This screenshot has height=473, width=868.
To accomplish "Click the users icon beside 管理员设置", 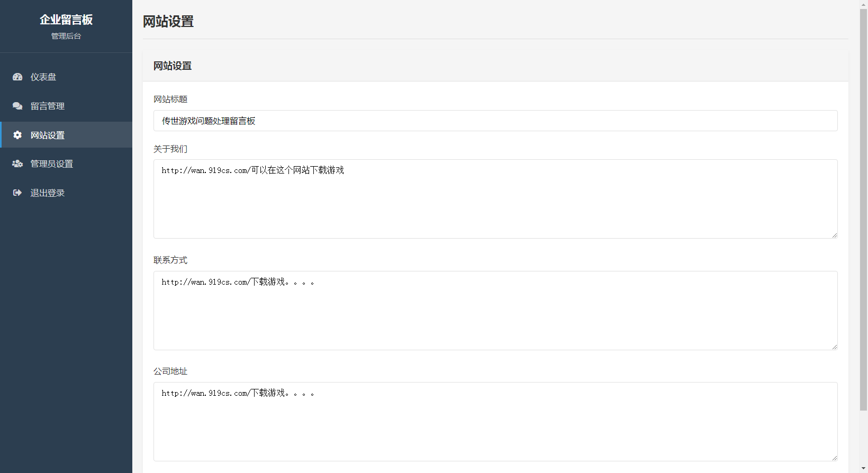I will [x=17, y=164].
